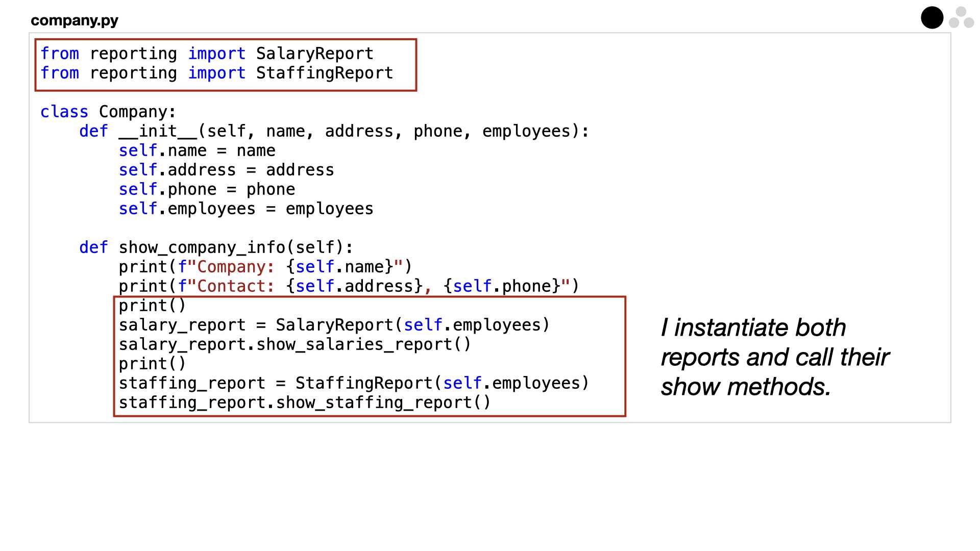The height and width of the screenshot is (551, 980).
Task: Click 'self.employees = employees' line
Action: (x=246, y=209)
